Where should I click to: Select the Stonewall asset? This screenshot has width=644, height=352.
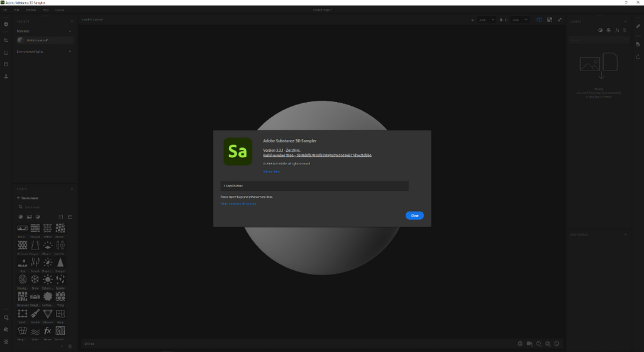23,298
